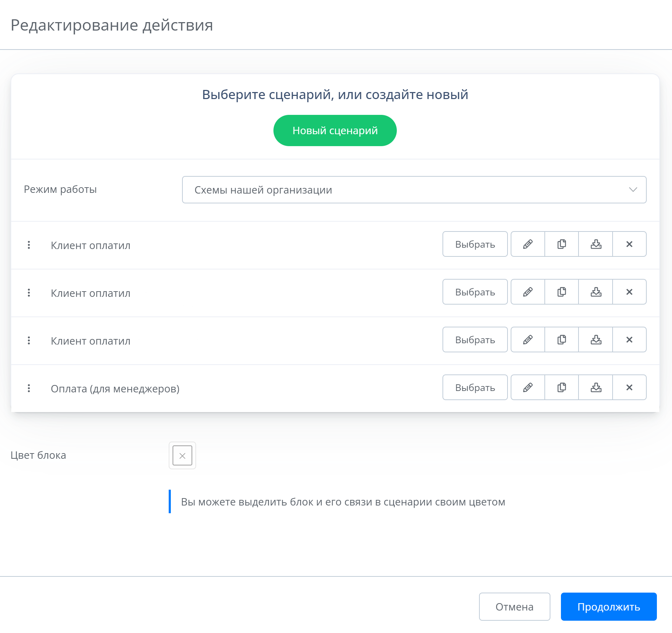Copy the first "Клиент оплатил" scenario
Viewport: 672px width, 633px height.
pos(561,244)
